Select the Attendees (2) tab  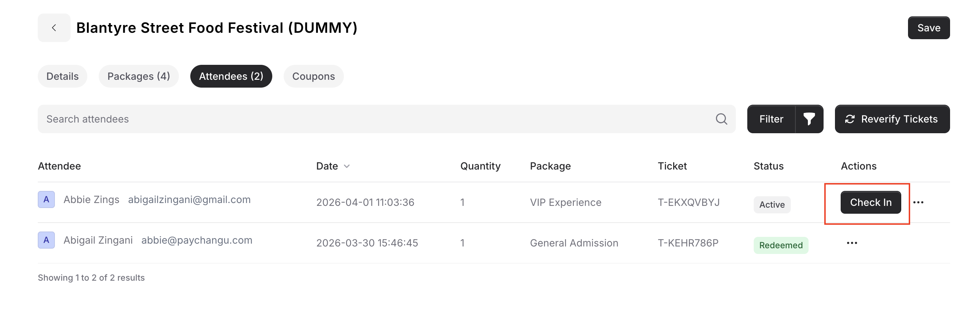[231, 76]
